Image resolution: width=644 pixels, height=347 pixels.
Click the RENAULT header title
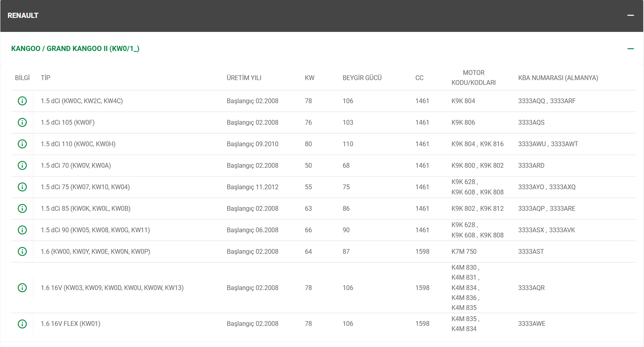(x=23, y=16)
